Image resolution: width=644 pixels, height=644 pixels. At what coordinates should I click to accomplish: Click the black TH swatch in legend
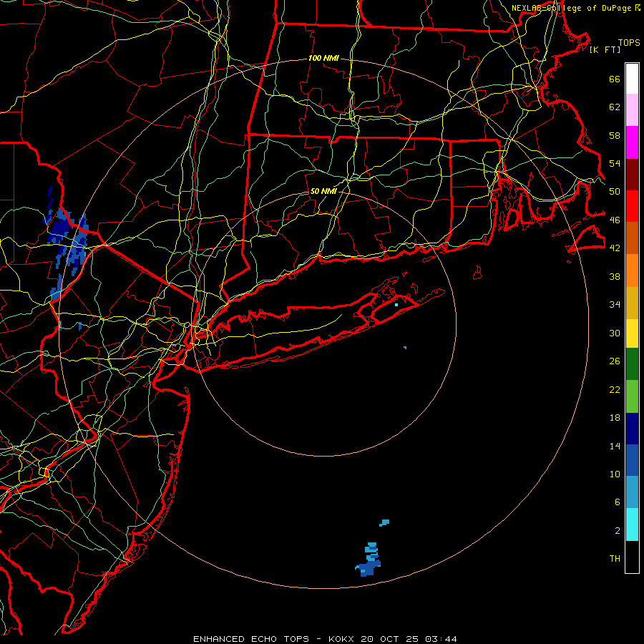[x=632, y=557]
